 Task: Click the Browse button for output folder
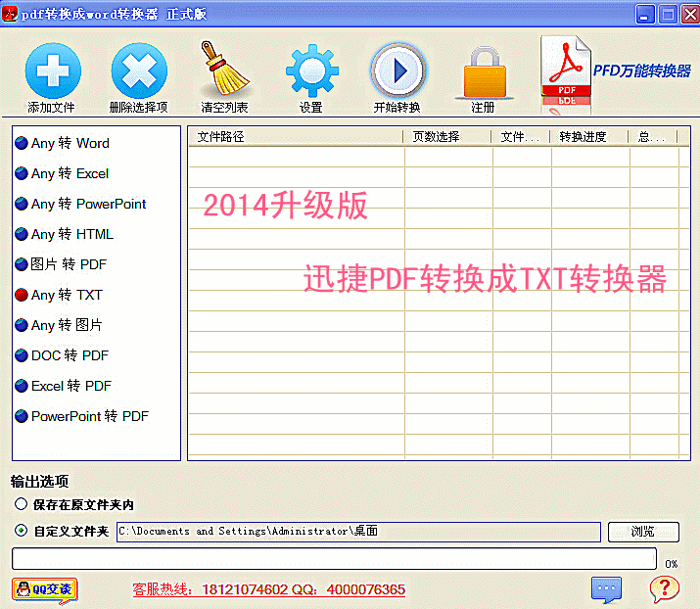pos(643,532)
